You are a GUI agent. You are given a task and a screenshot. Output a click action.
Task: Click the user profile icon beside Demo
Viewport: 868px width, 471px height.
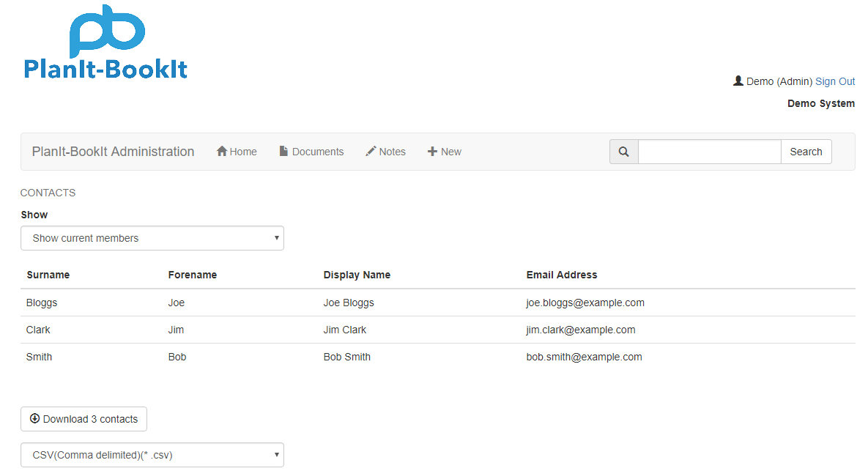(x=738, y=81)
